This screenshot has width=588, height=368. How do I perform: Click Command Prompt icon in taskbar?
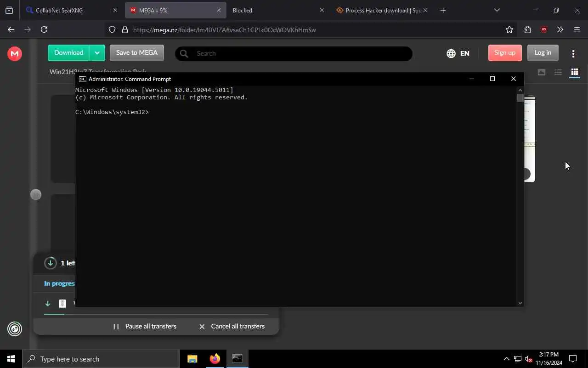[x=237, y=359]
